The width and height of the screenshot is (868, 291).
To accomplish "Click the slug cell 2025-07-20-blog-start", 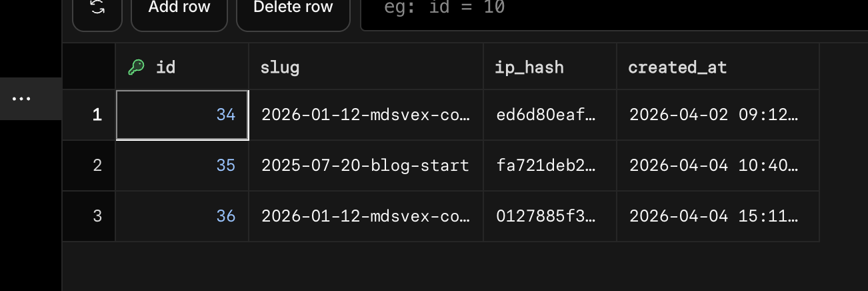I will click(x=365, y=165).
